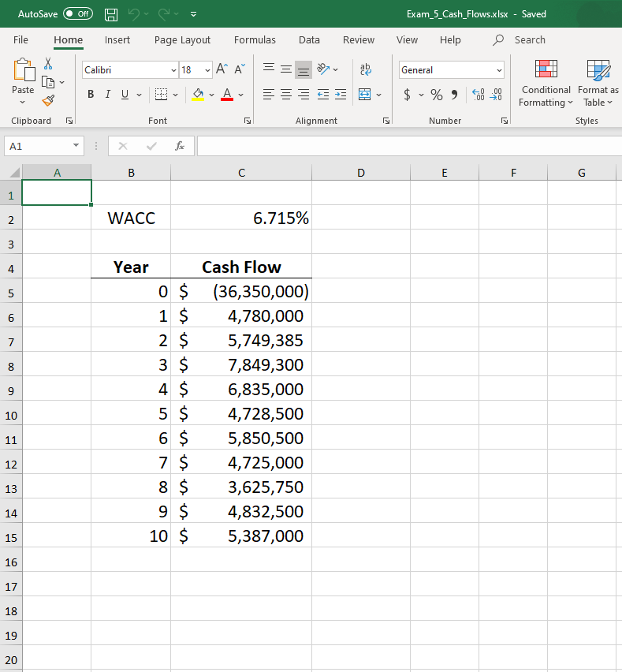Select Align Right icon

point(304,95)
